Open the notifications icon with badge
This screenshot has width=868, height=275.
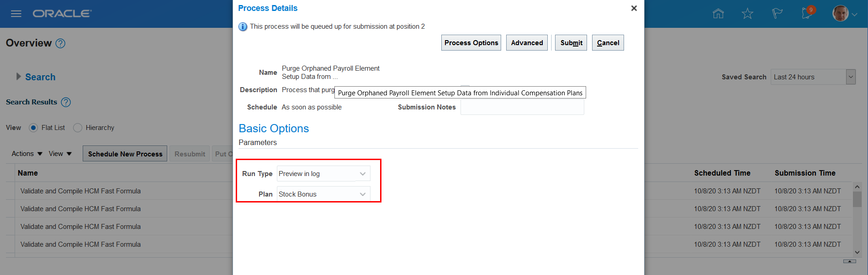click(x=807, y=13)
